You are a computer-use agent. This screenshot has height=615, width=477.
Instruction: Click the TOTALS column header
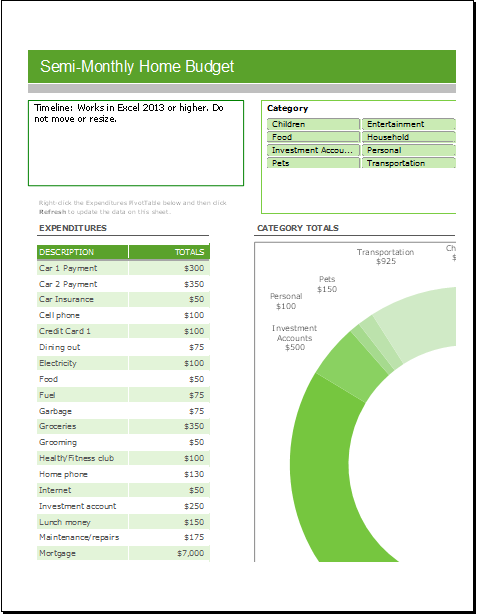169,252
